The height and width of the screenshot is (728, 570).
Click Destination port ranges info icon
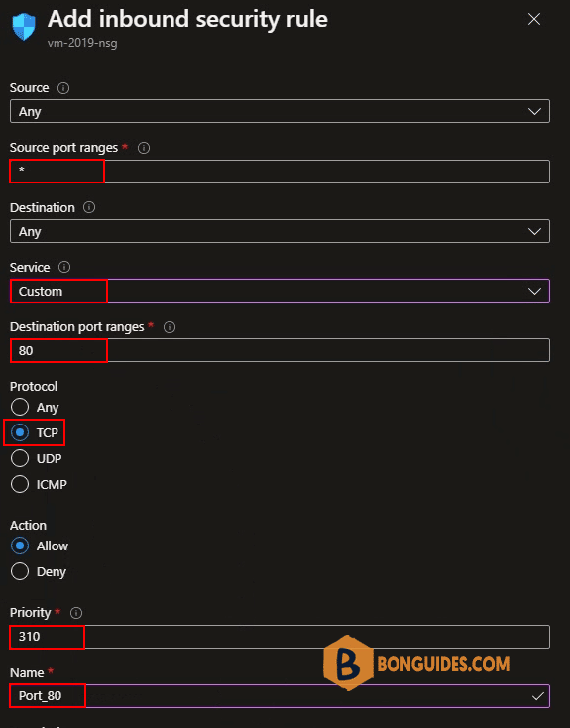pyautogui.click(x=170, y=327)
